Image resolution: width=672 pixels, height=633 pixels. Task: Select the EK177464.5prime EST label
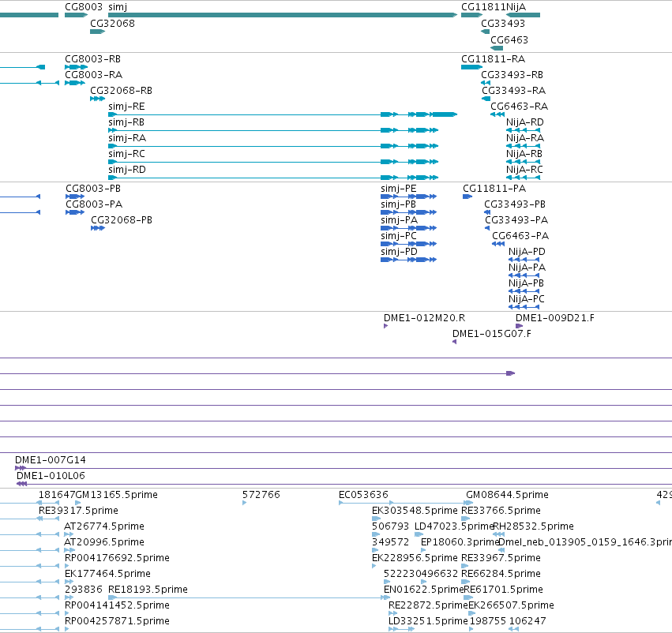point(107,575)
